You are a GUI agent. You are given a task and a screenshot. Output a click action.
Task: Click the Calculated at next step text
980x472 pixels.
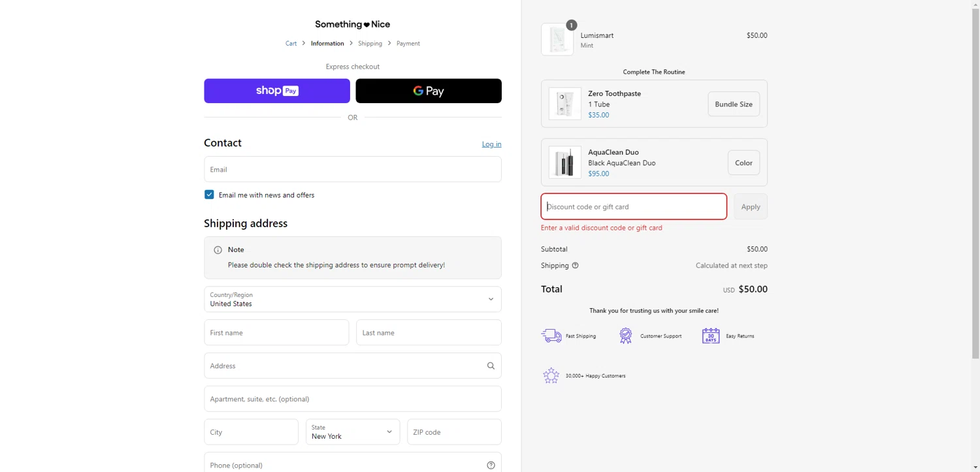click(x=732, y=266)
